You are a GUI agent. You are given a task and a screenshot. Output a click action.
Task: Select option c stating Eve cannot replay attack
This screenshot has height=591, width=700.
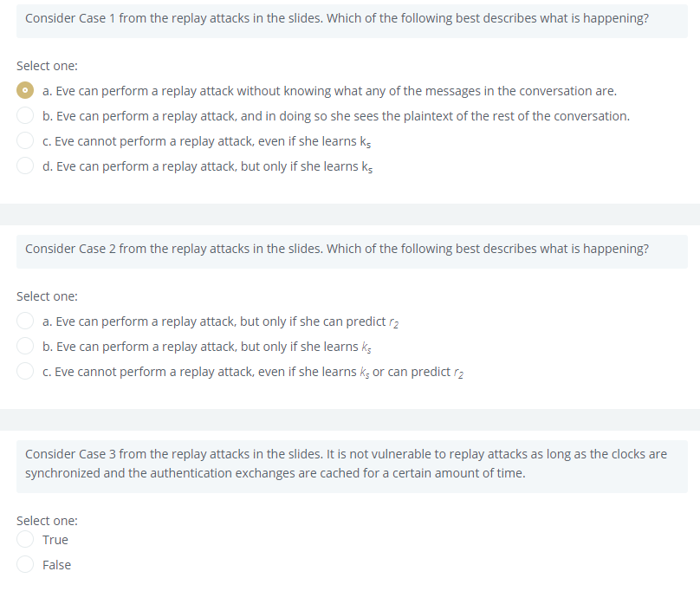coord(25,140)
